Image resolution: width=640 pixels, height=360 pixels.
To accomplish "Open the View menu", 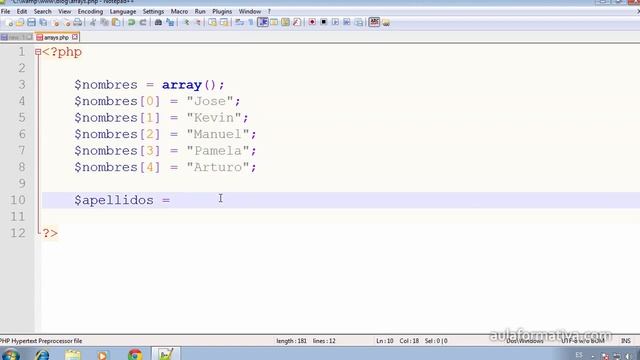I will tap(64, 11).
